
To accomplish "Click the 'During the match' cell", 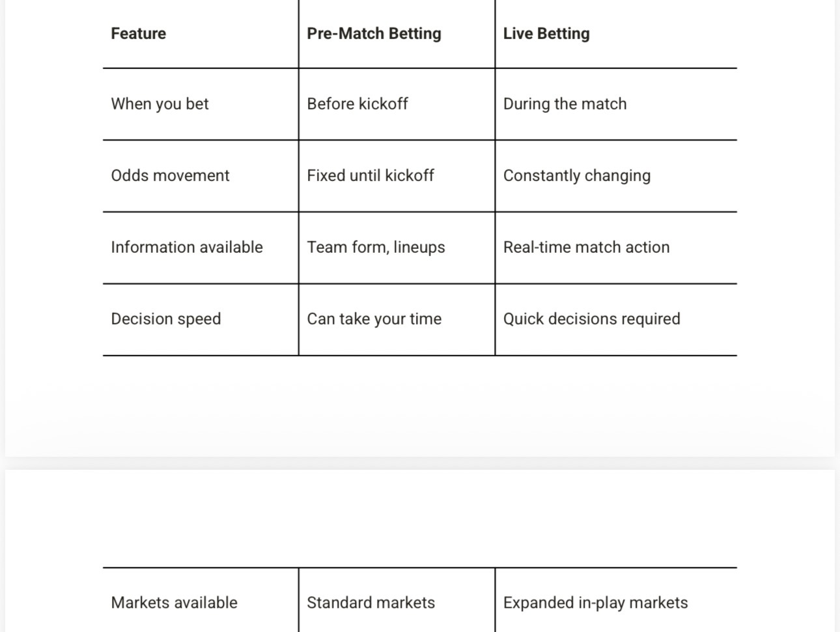I will pos(565,104).
